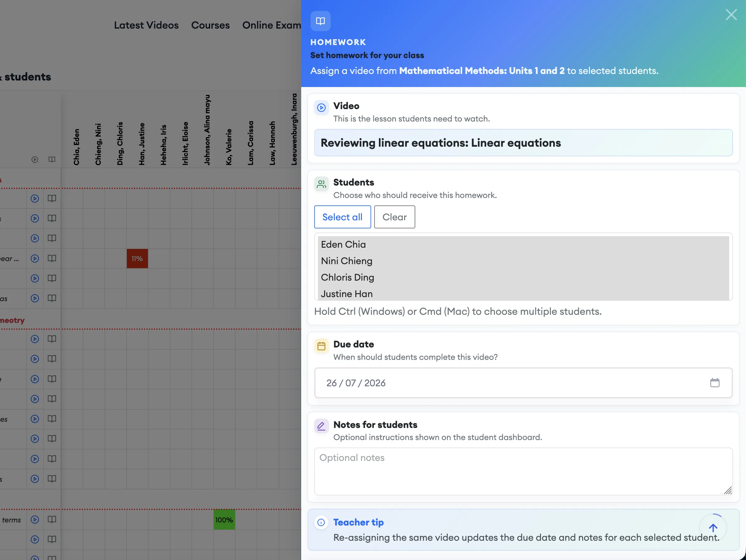Open Latest Videos in top navigation
The image size is (746, 560).
[146, 25]
